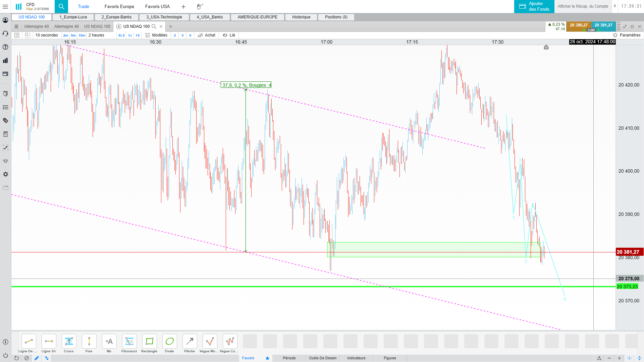Open the 2 heures range dropdown
The width and height of the screenshot is (644, 362).
(96, 35)
